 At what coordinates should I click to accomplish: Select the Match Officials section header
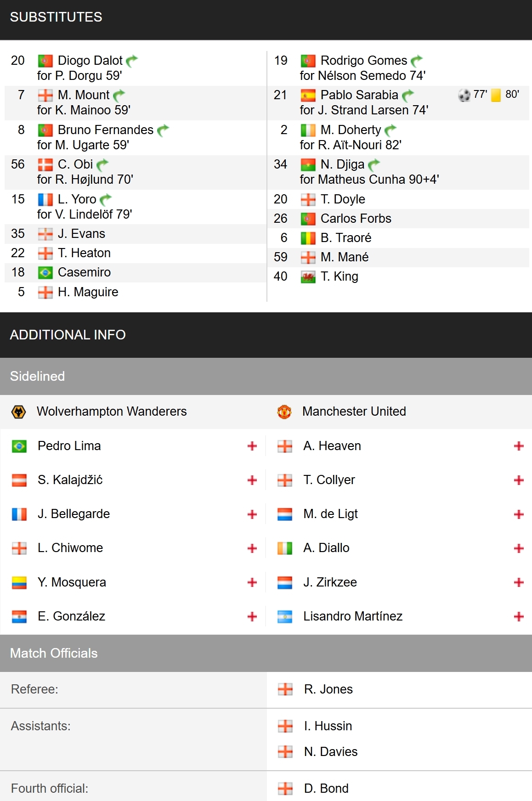[x=266, y=653]
